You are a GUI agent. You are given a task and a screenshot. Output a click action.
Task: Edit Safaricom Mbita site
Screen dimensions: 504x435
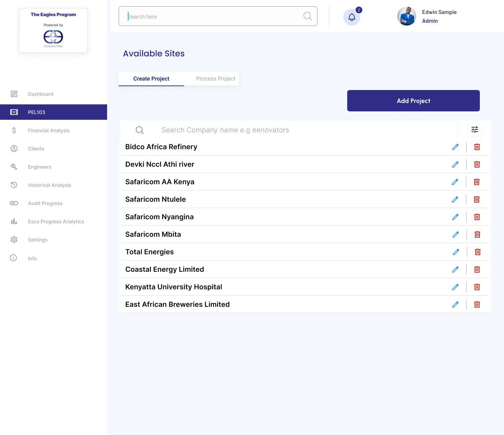pyautogui.click(x=455, y=234)
